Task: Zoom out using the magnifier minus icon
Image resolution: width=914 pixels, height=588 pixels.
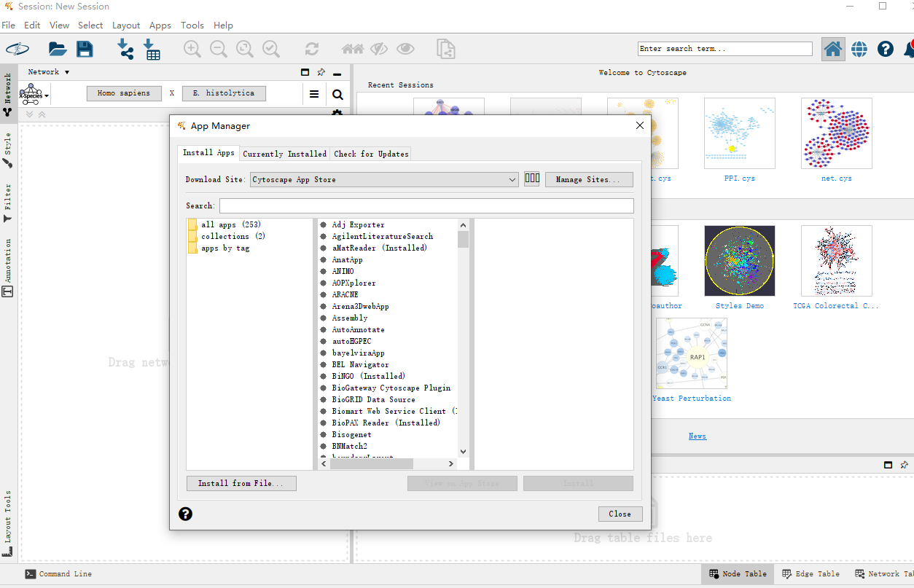Action: pyautogui.click(x=219, y=49)
